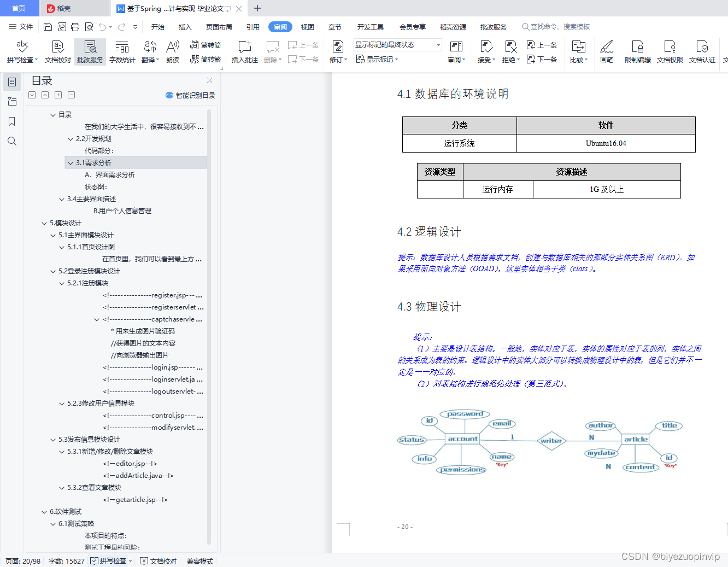Insert a comment (插入批注)
Image resolution: width=728 pixels, height=567 pixels.
[245, 52]
